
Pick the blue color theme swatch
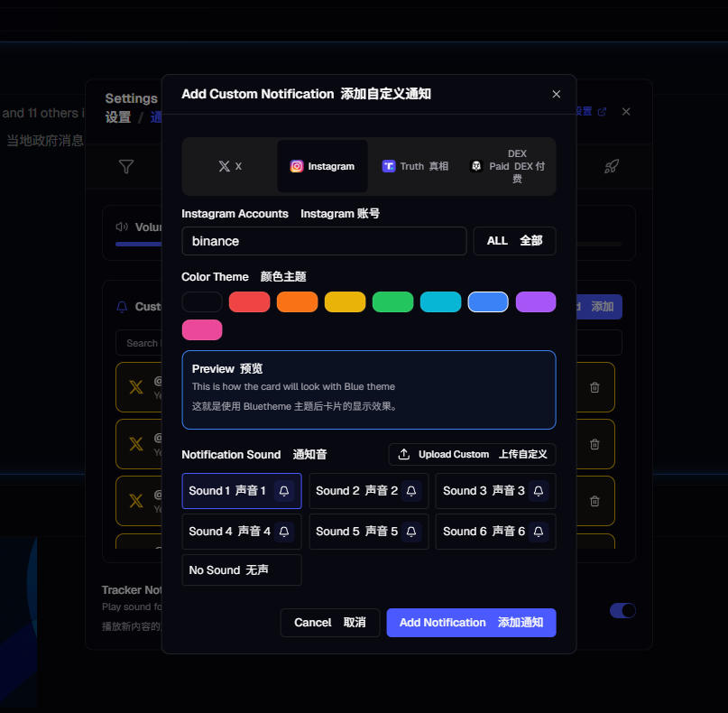click(488, 302)
